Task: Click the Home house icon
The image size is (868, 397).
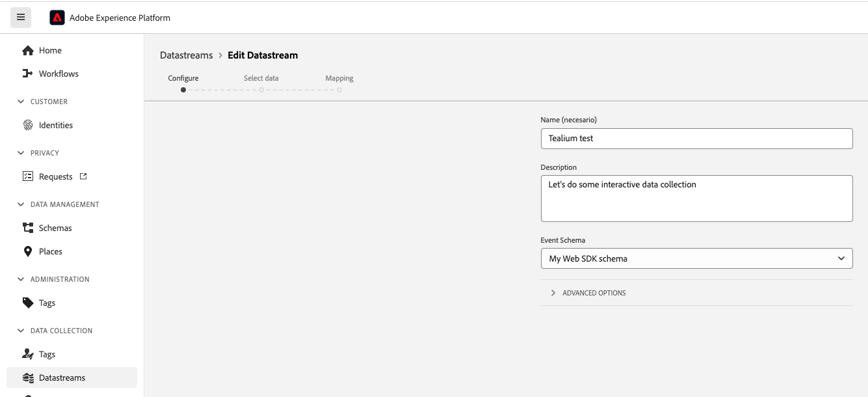Action: [x=28, y=50]
